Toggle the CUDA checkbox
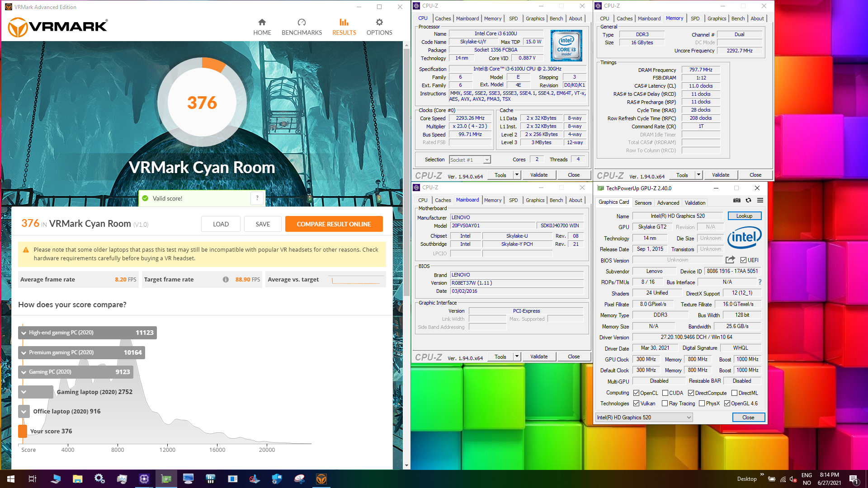868x488 pixels. tap(665, 393)
